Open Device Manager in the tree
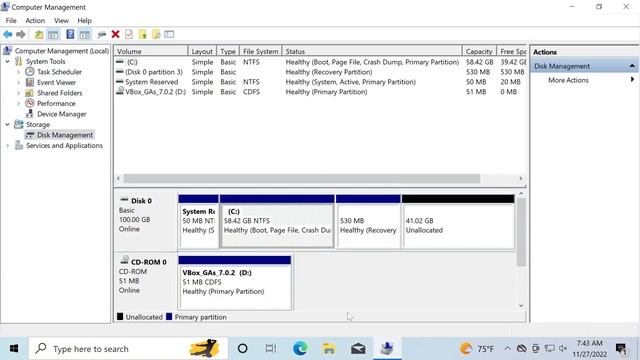Image resolution: width=640 pixels, height=360 pixels. pyautogui.click(x=62, y=114)
